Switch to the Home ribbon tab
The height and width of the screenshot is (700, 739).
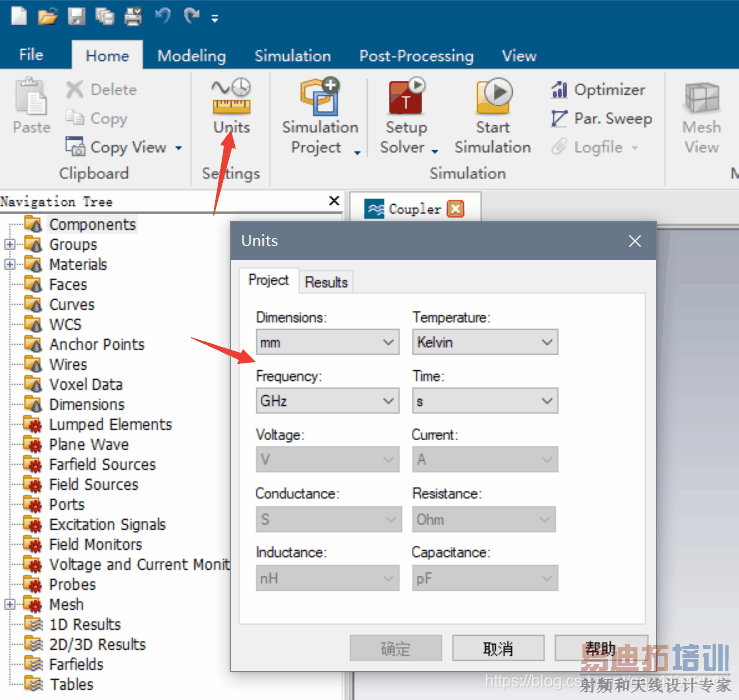point(107,56)
